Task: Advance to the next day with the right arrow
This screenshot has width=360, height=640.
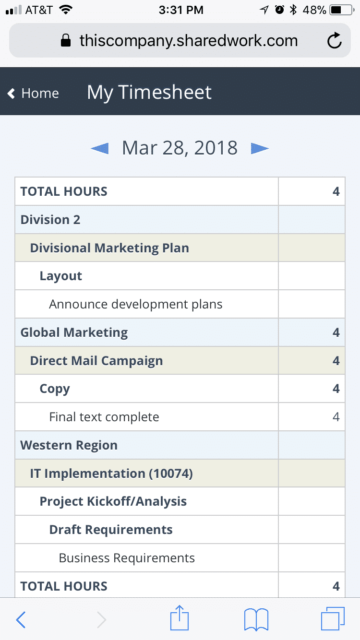Action: coord(260,148)
